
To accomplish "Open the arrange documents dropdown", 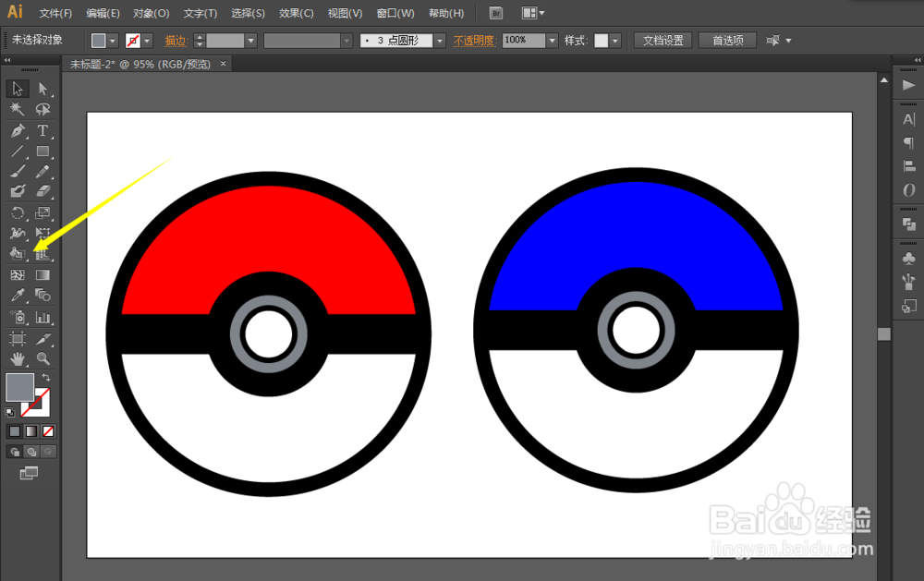I will point(533,13).
